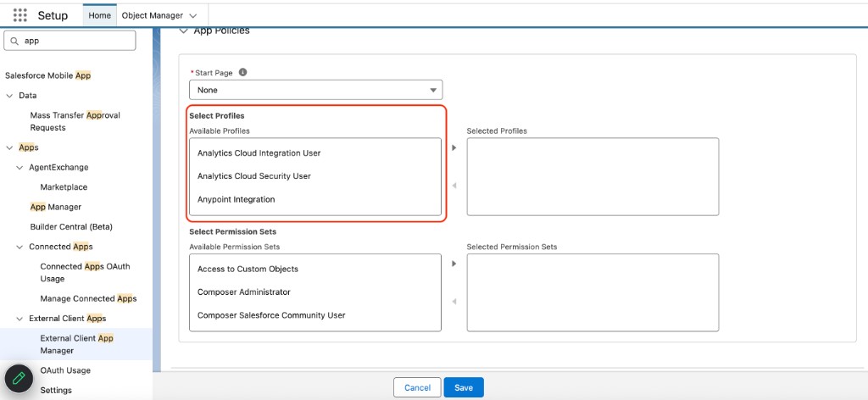This screenshot has width=868, height=400.
Task: Remove a profile with the left arrow
Action: [x=454, y=186]
